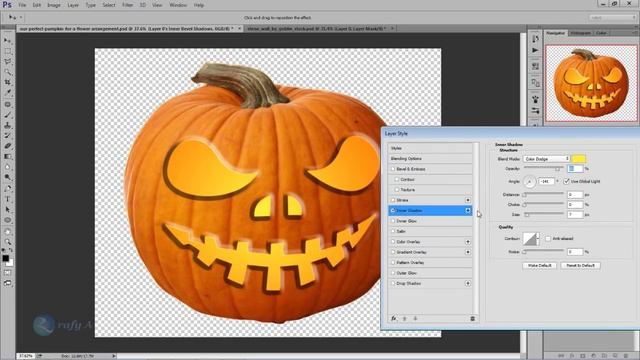Enable the Inner Glow checkbox
Image resolution: width=640 pixels, height=360 pixels.
pos(393,221)
